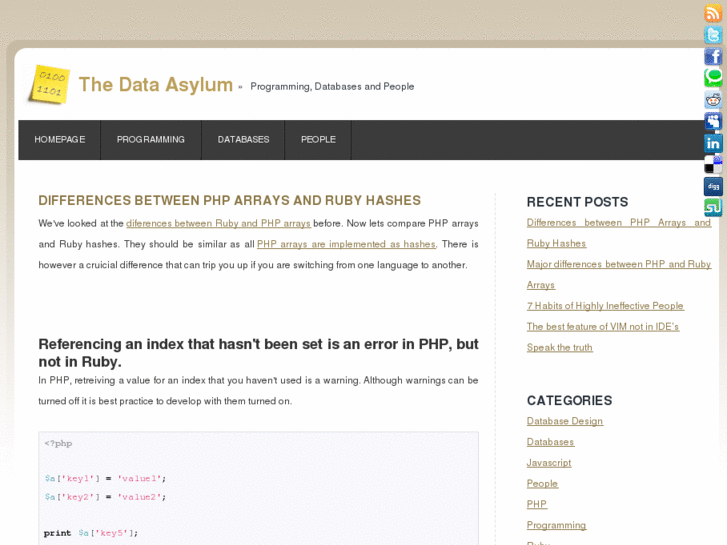This screenshot has width=727, height=545.
Task: Share page via LinkedIn icon
Action: 713,143
